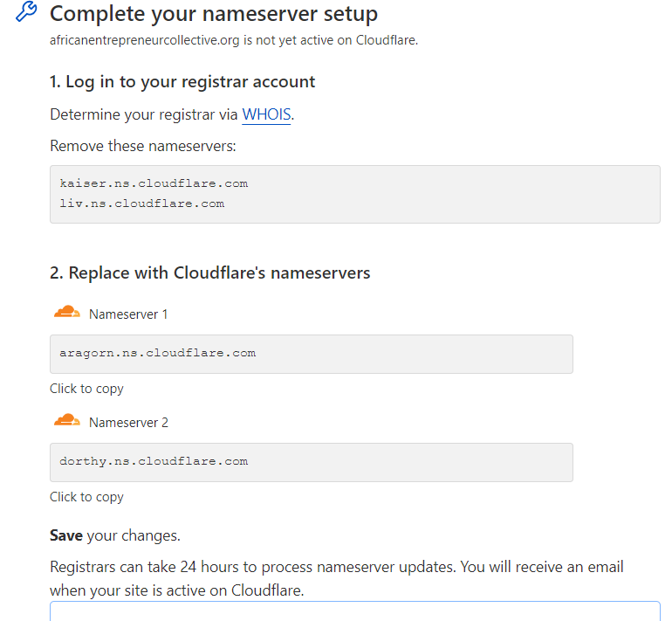
Task: Copy the dorthy.ns.cloudflare.com nameserver field
Action: (311, 462)
